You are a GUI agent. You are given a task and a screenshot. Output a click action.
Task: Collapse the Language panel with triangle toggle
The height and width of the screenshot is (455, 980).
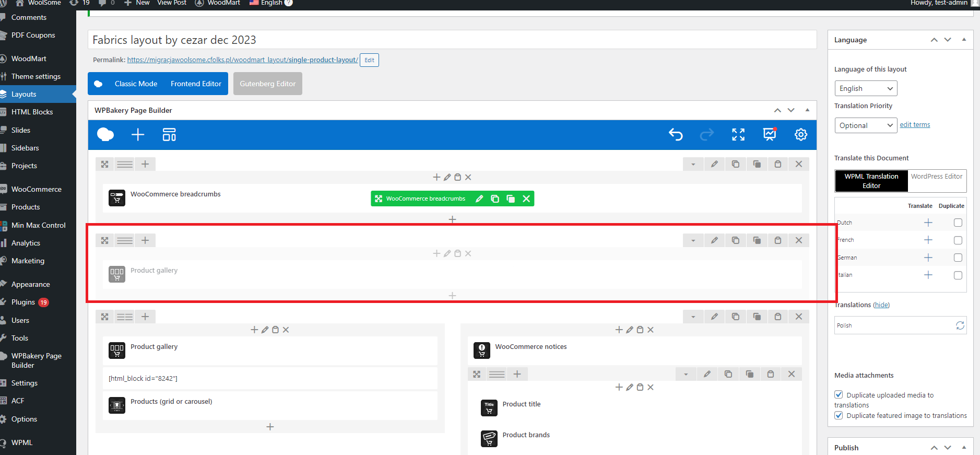964,40
